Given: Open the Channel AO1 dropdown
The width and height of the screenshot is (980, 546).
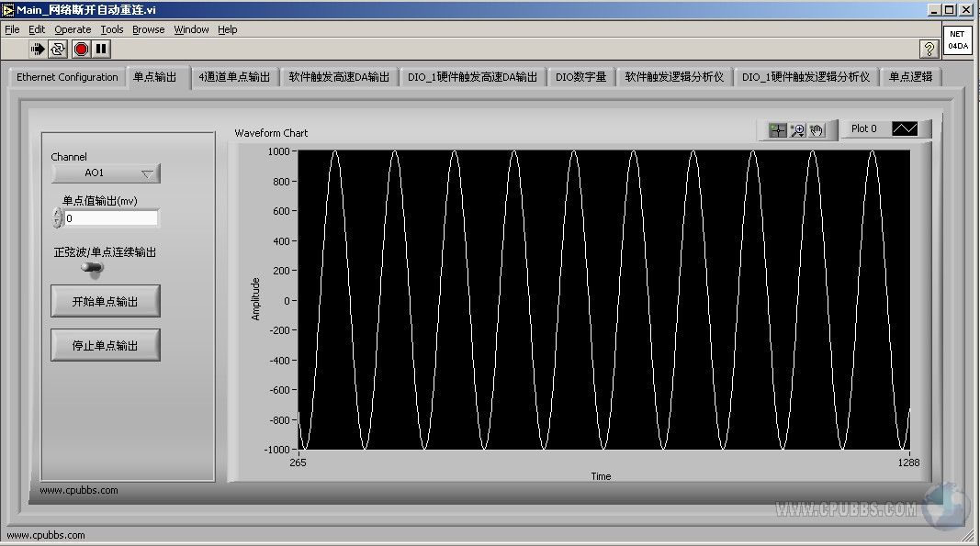Looking at the screenshot, I should click(106, 173).
